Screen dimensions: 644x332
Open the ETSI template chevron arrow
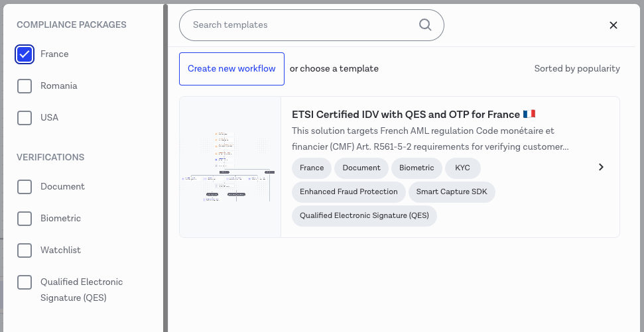pyautogui.click(x=601, y=167)
